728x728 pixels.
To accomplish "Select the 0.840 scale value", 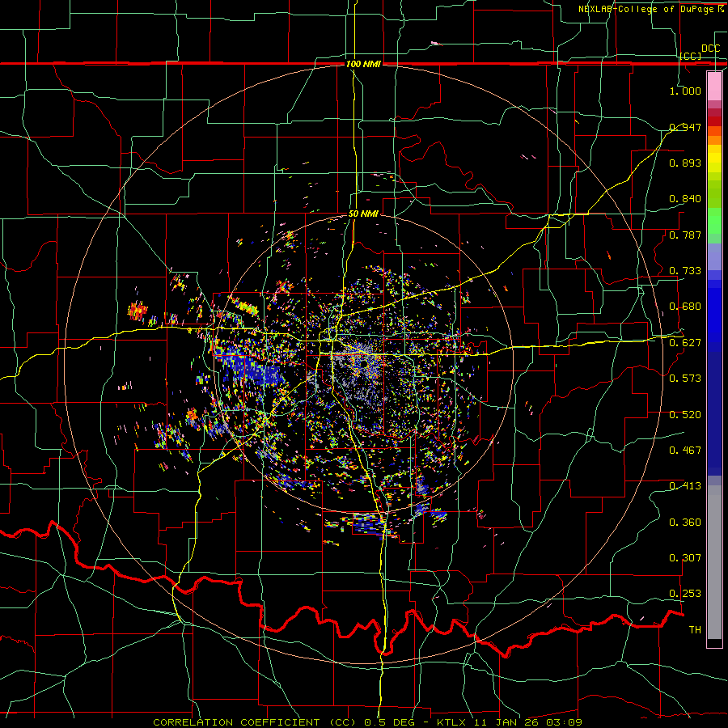I will 685,199.
